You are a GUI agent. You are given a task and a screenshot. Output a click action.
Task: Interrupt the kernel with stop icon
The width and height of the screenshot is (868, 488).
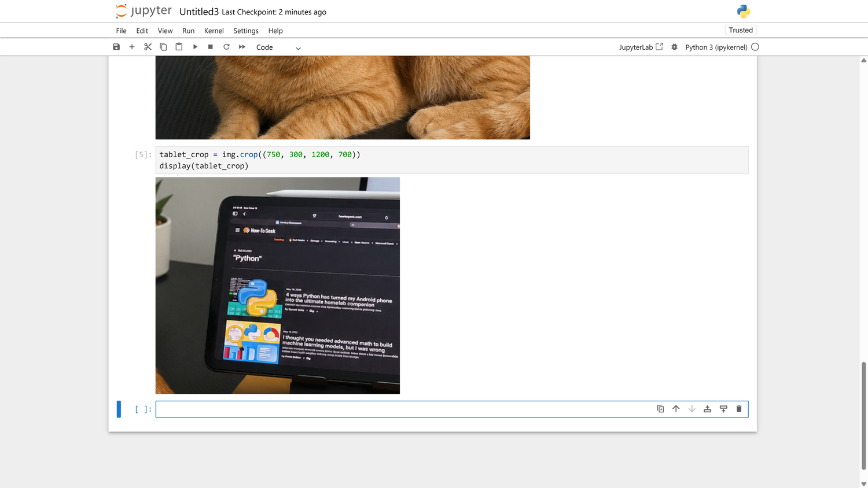tap(211, 47)
